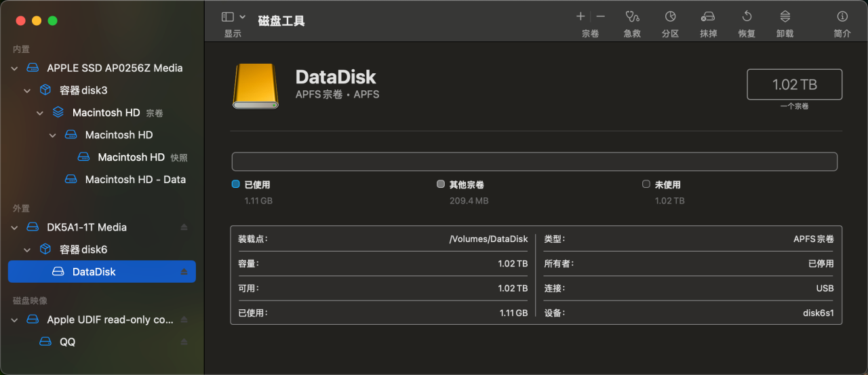Add a volume with the plus icon

580,17
